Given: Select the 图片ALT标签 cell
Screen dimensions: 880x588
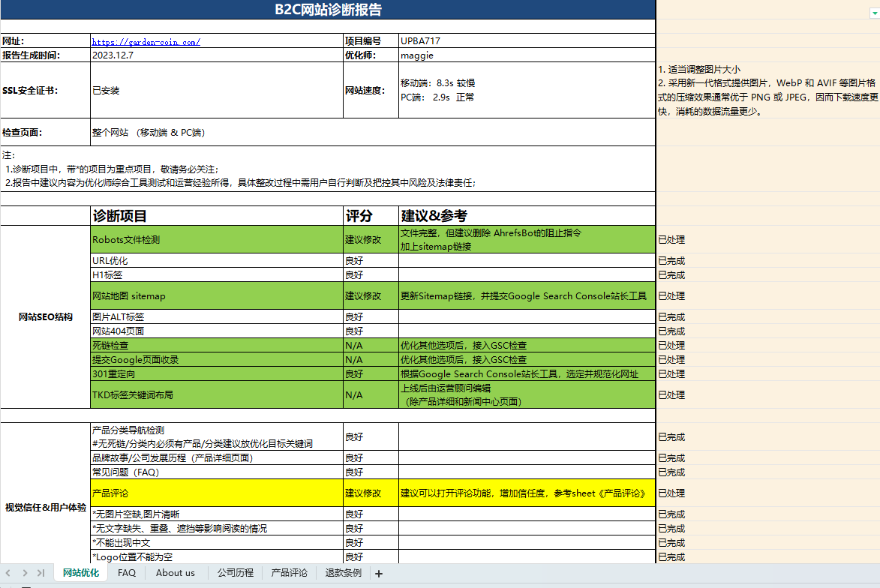Looking at the screenshot, I should point(217,317).
